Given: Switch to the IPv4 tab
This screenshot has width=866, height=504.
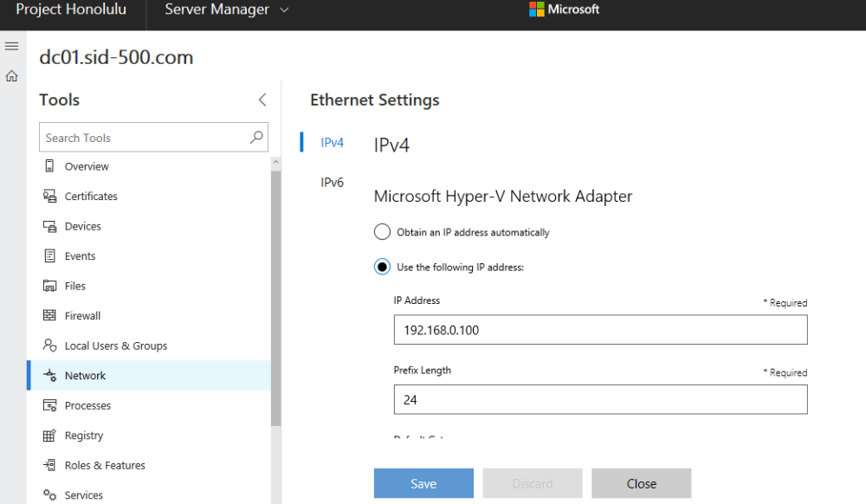Looking at the screenshot, I should (x=332, y=142).
